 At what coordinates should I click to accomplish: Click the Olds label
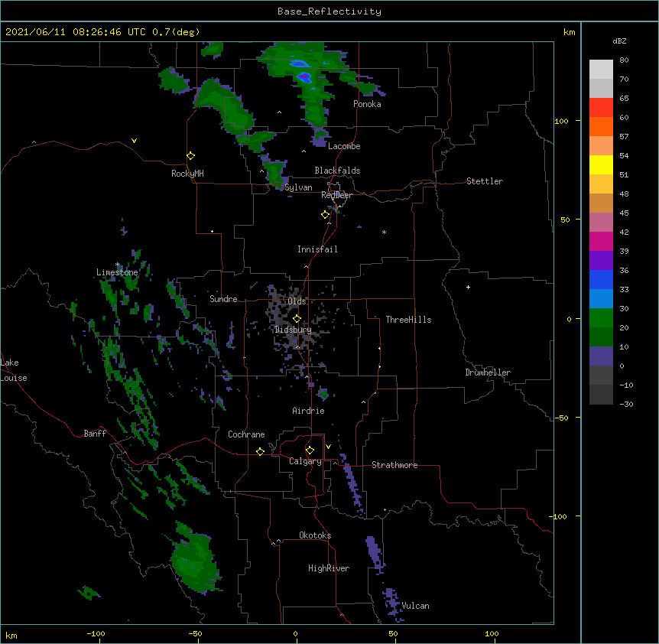(x=297, y=301)
